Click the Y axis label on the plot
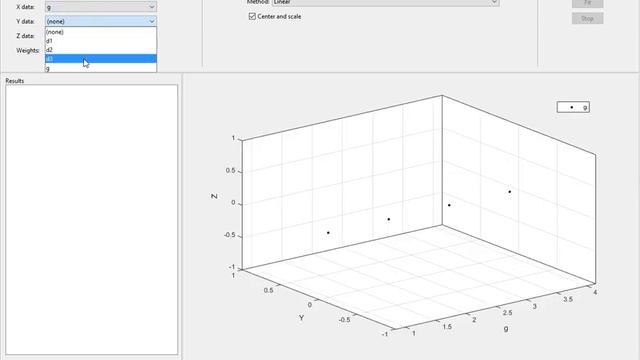 (301, 318)
